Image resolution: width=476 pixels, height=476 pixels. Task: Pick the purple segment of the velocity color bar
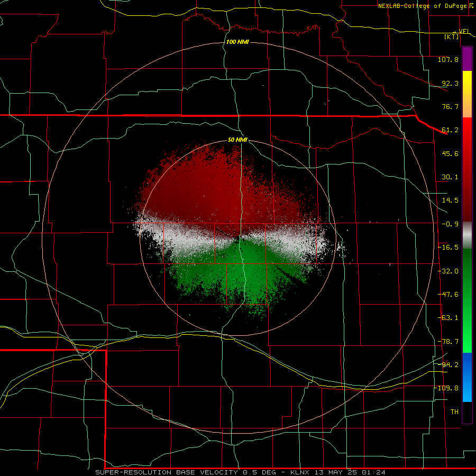pos(467,59)
